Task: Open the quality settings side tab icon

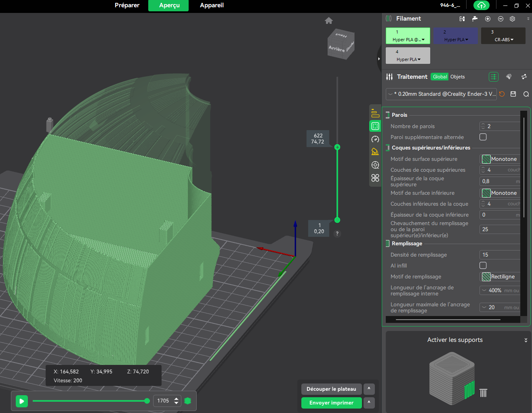Action: click(375, 113)
